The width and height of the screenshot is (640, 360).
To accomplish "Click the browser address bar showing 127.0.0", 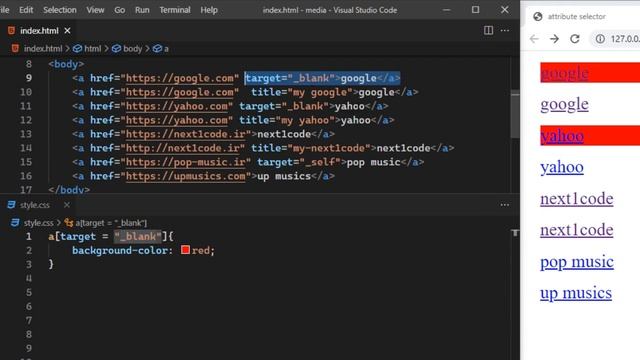I will [x=616, y=39].
